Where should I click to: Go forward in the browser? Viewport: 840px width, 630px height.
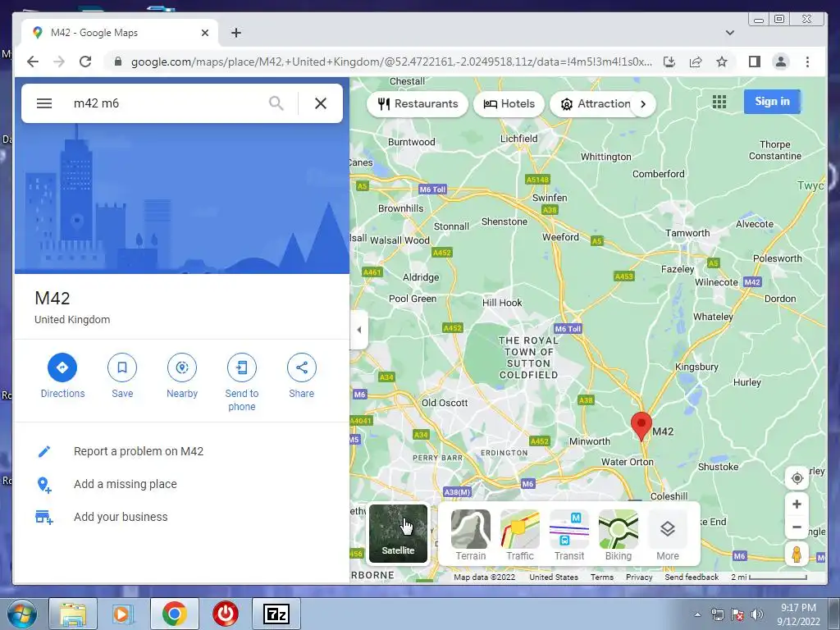point(59,62)
